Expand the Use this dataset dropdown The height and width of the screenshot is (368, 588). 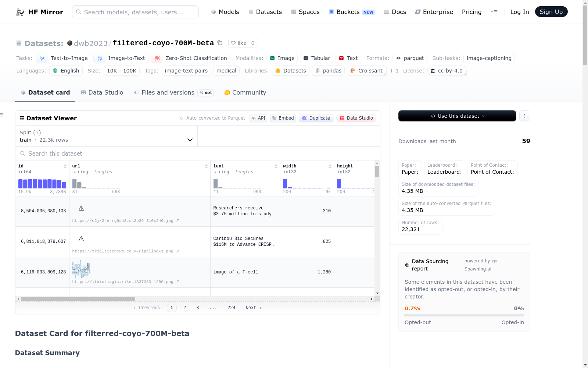pos(457,116)
